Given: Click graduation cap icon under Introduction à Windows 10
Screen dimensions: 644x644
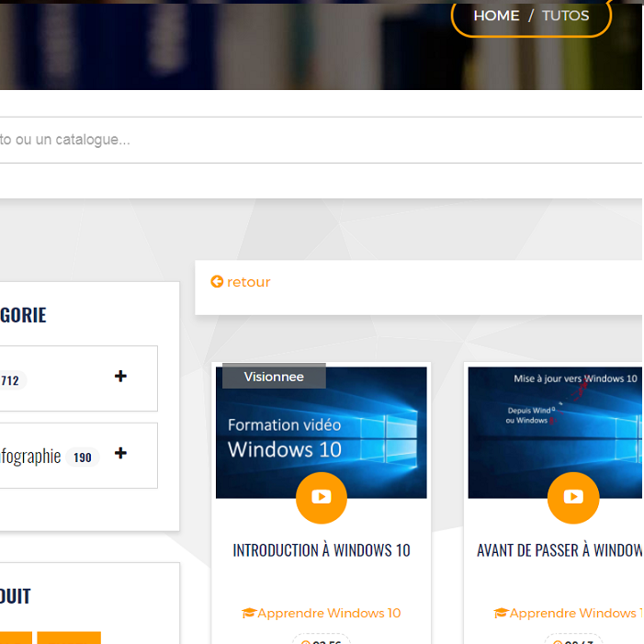Looking at the screenshot, I should click(248, 614).
